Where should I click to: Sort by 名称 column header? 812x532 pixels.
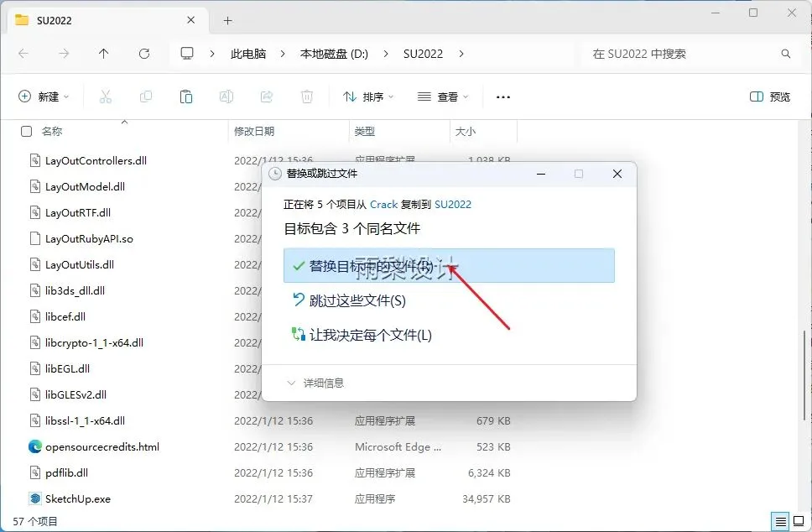[52, 132]
